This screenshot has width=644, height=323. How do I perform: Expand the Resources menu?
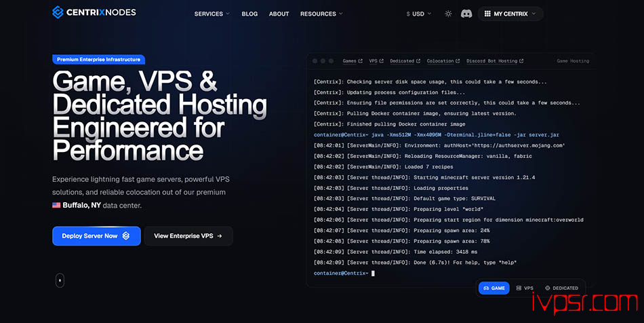point(321,14)
